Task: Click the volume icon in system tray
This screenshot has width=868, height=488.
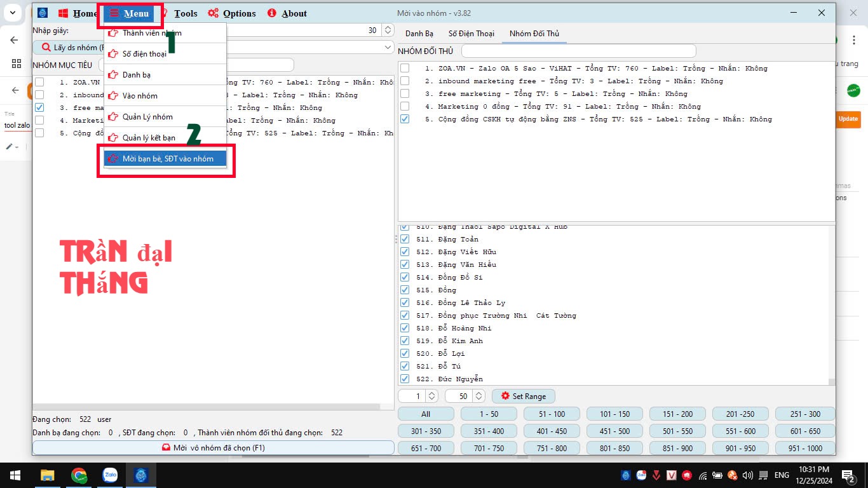Action: [x=747, y=475]
